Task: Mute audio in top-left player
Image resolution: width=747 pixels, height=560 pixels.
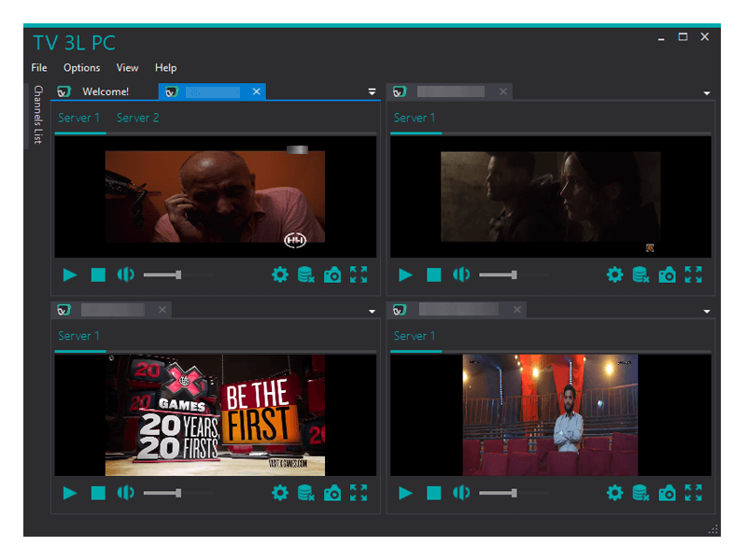Action: click(x=125, y=274)
